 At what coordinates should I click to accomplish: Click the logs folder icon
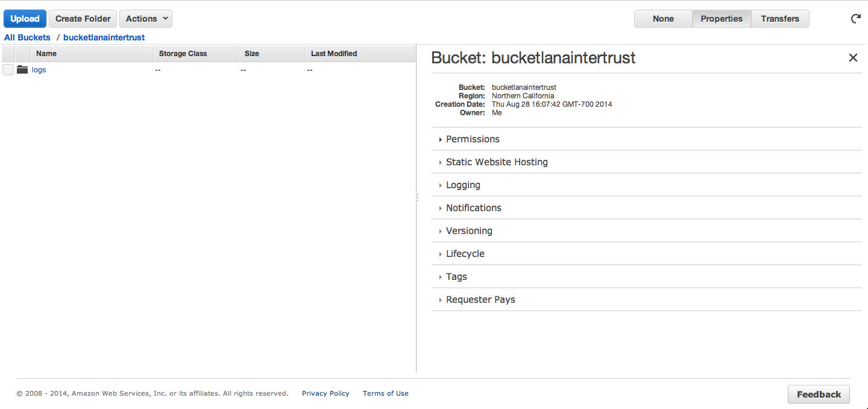pos(22,70)
